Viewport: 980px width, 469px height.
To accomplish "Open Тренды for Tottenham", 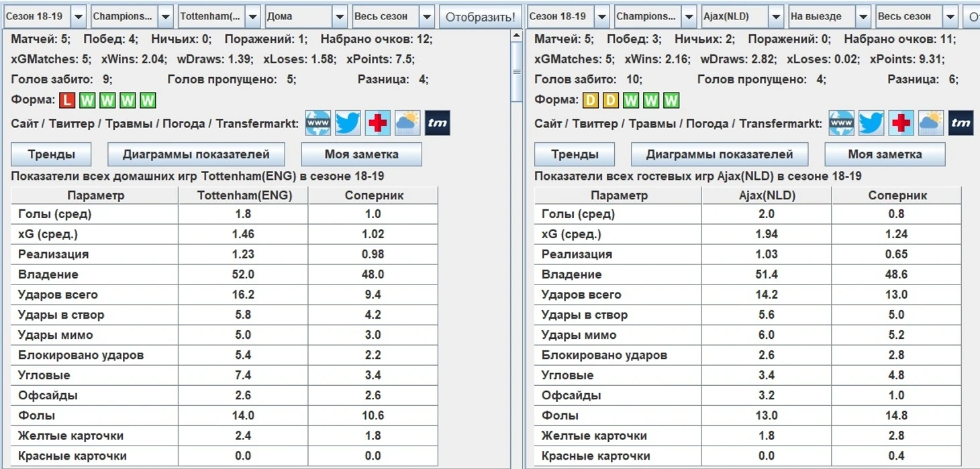I will click(51, 154).
